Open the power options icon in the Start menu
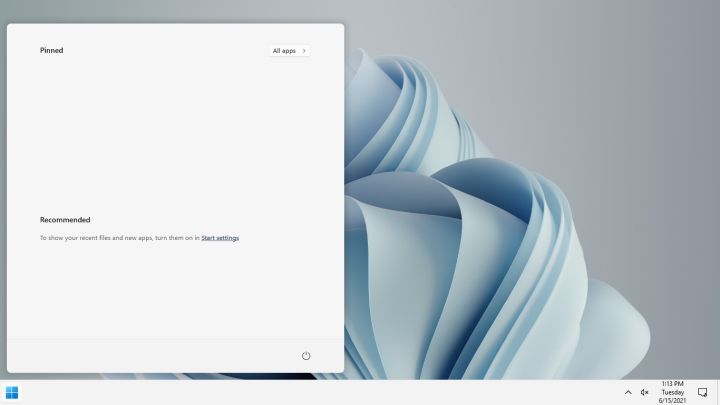Viewport: 720px width, 405px height. tap(306, 356)
